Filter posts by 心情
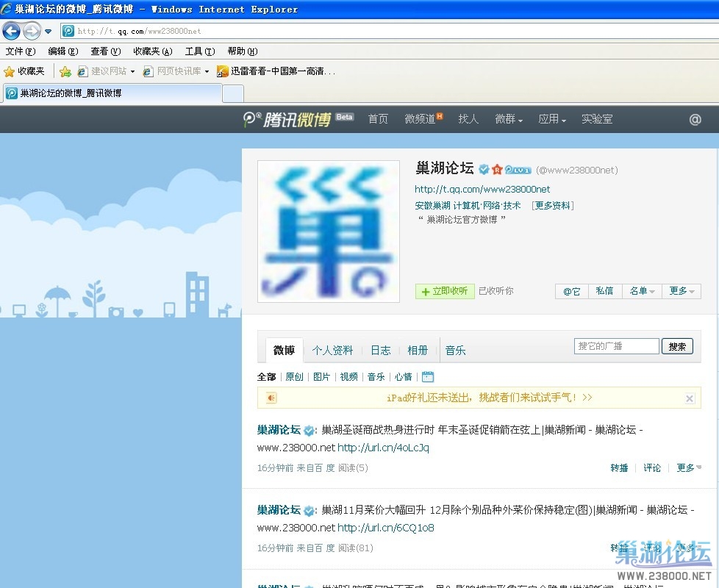The width and height of the screenshot is (719, 588). pyautogui.click(x=403, y=377)
